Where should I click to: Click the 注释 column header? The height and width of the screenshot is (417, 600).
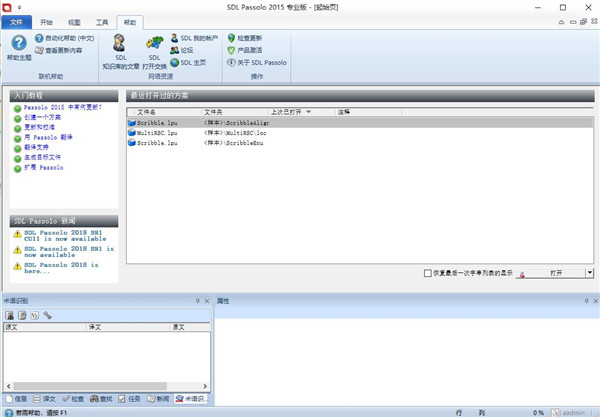click(x=368, y=112)
